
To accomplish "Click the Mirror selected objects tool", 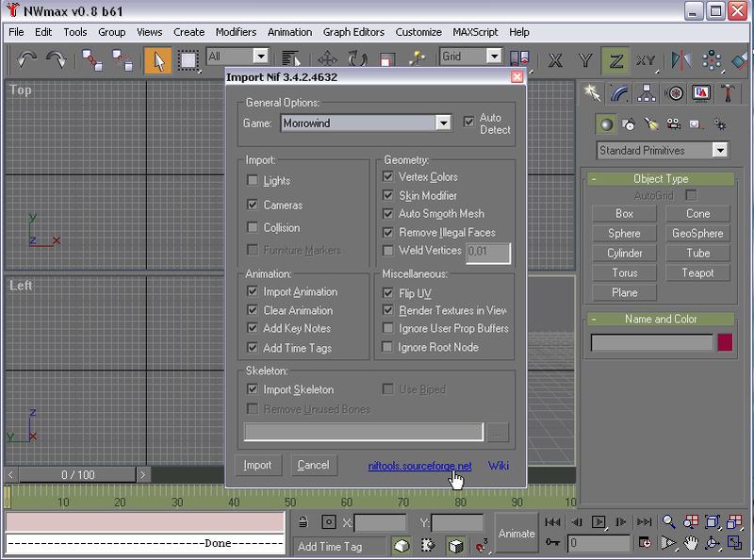I will (x=681, y=60).
